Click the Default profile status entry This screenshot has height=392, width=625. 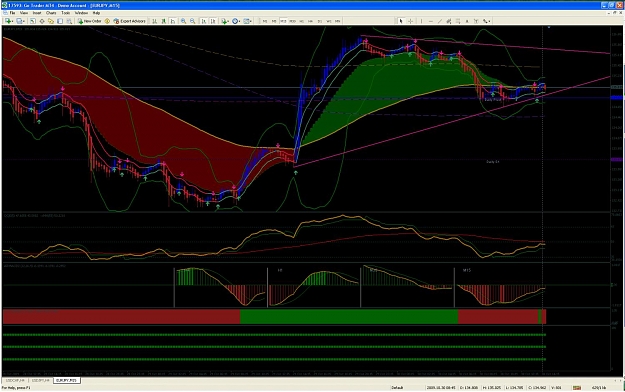point(397,388)
